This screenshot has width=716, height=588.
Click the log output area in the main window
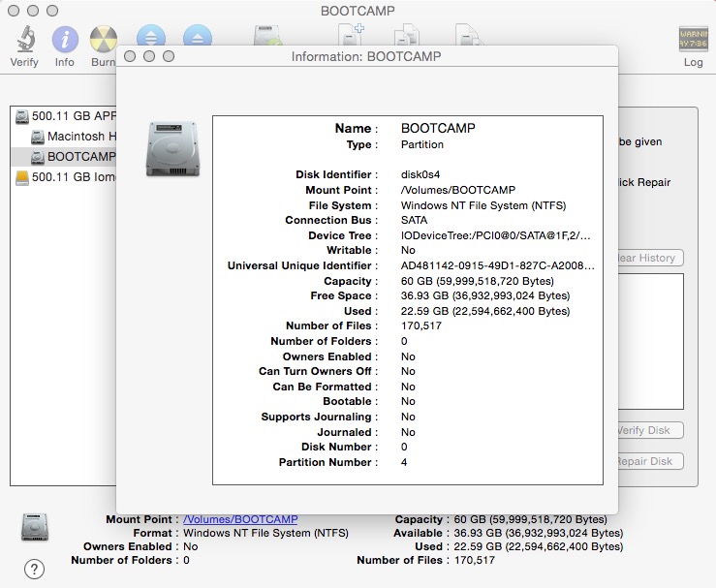pyautogui.click(x=650, y=342)
